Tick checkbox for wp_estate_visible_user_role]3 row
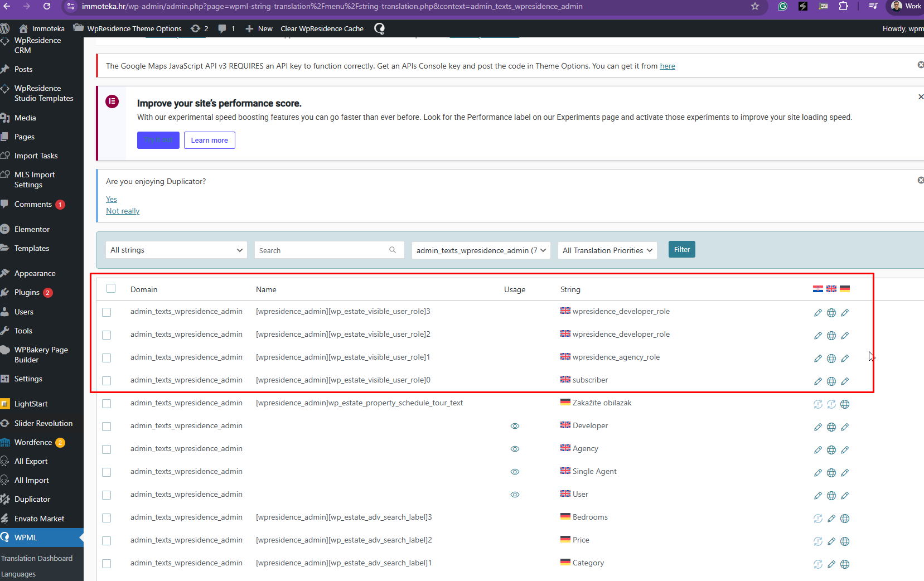Viewport: 924px width, 581px height. tap(107, 312)
